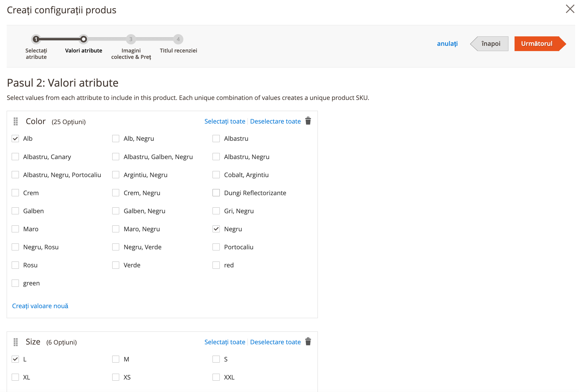Check the red color checkbox
The image size is (579, 392).
[216, 265]
